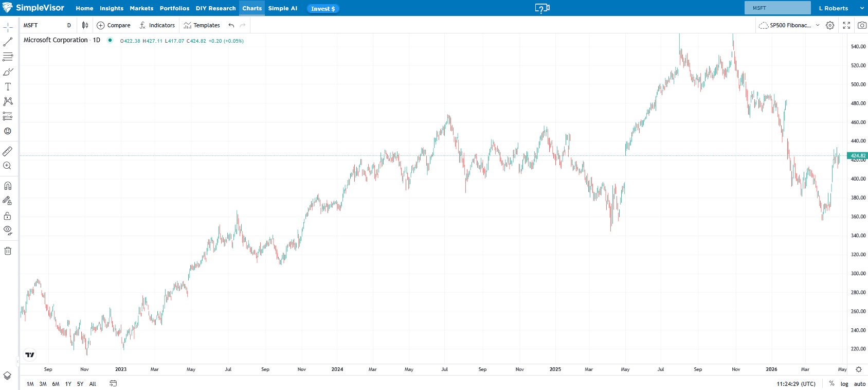Image resolution: width=868 pixels, height=390 pixels.
Task: Select the crosshair cursor tool
Action: (x=8, y=27)
